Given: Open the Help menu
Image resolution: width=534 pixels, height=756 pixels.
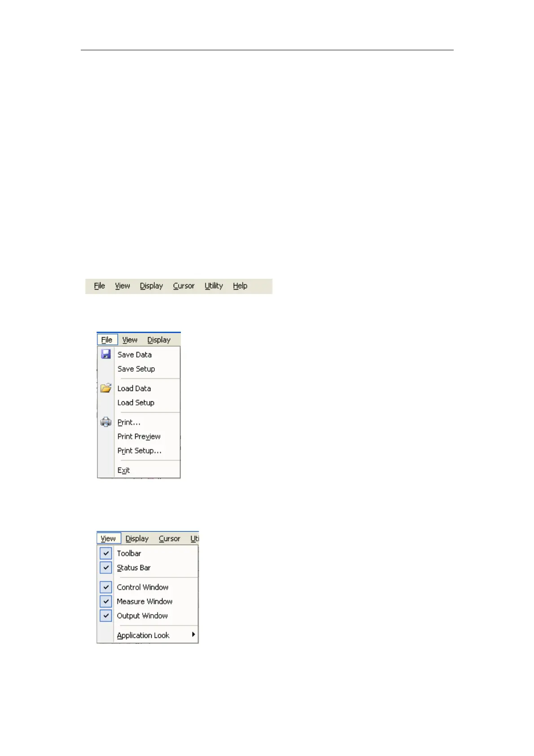Looking at the screenshot, I should point(240,286).
